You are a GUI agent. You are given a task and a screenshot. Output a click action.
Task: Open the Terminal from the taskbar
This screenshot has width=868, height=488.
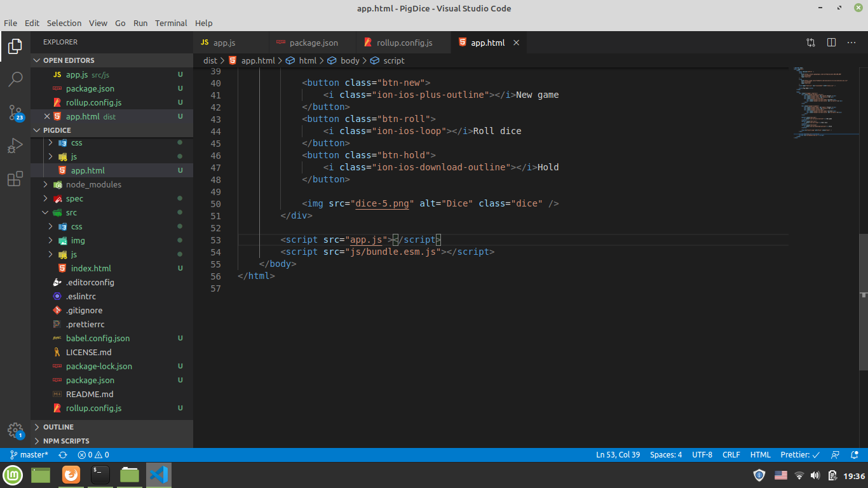[x=100, y=475]
